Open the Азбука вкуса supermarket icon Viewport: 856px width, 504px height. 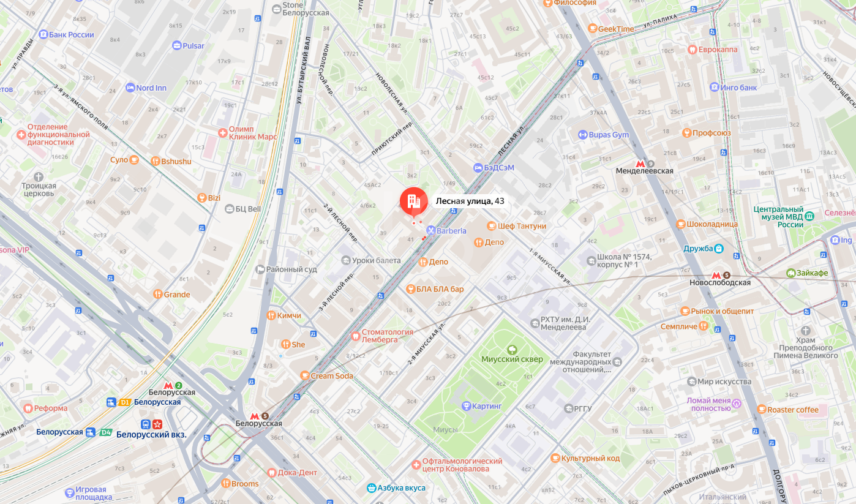[x=371, y=488]
